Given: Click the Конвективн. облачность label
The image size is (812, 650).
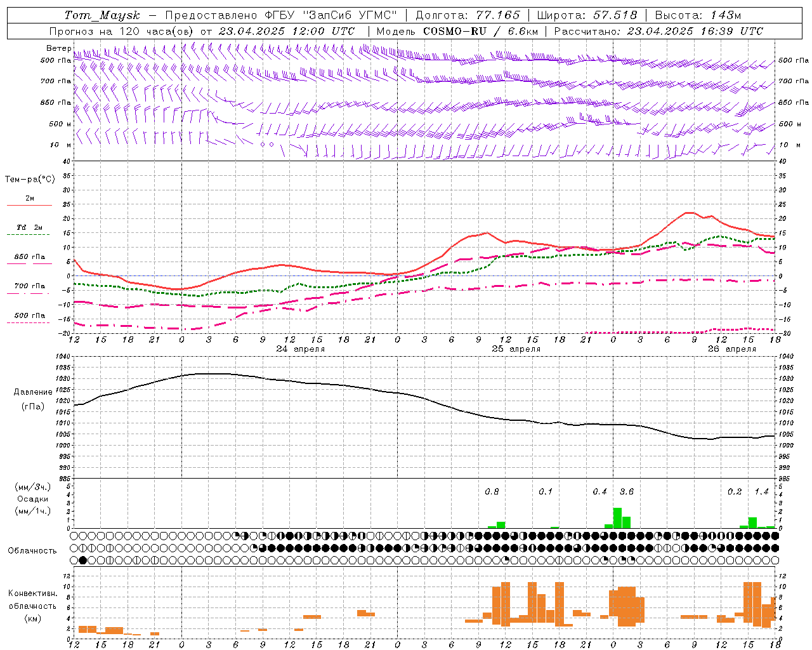Looking at the screenshot, I should (32, 606).
